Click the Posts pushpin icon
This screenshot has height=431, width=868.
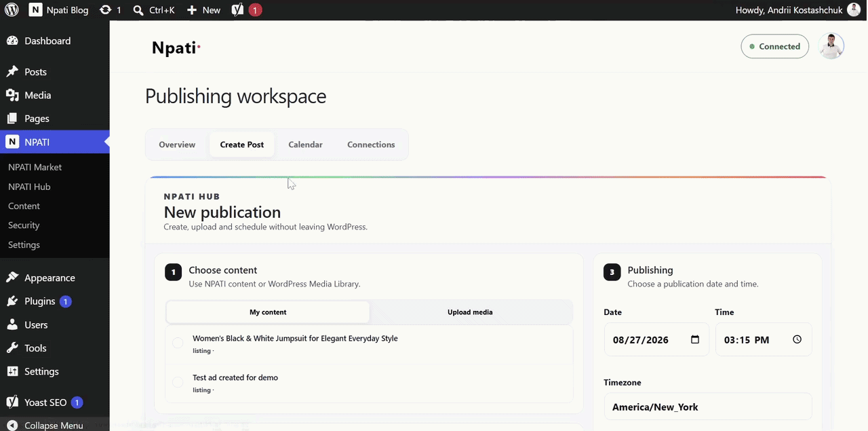(x=12, y=72)
